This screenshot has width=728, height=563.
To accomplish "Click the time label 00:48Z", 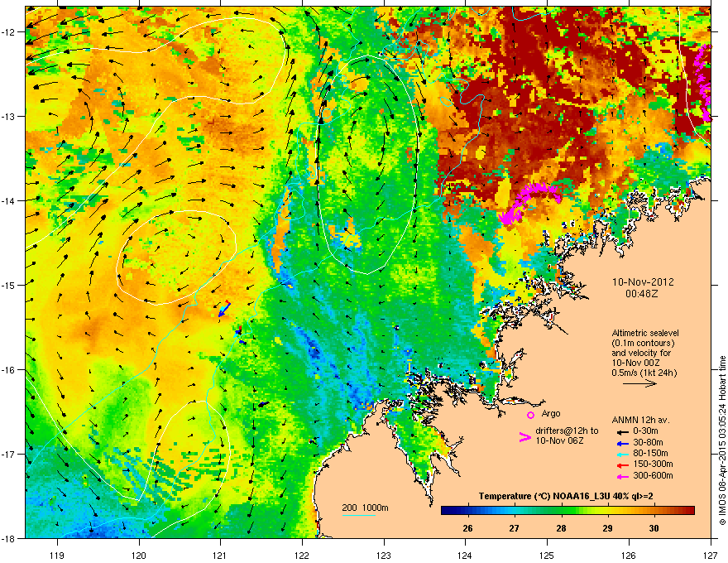I will click(x=642, y=294).
